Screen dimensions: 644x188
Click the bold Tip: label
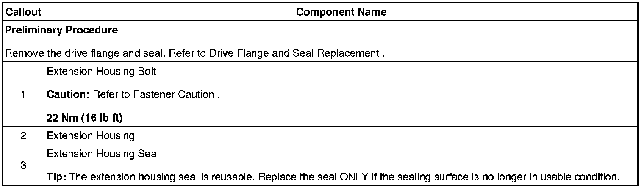tap(55, 177)
